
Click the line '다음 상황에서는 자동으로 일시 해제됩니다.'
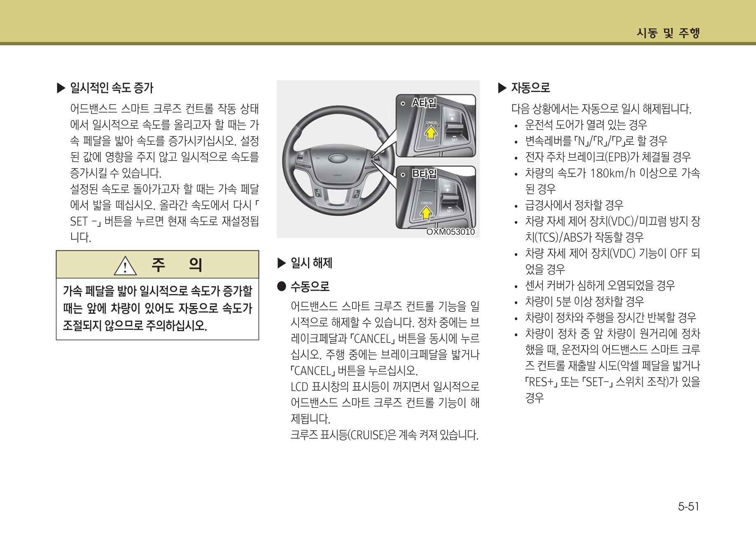point(601,109)
